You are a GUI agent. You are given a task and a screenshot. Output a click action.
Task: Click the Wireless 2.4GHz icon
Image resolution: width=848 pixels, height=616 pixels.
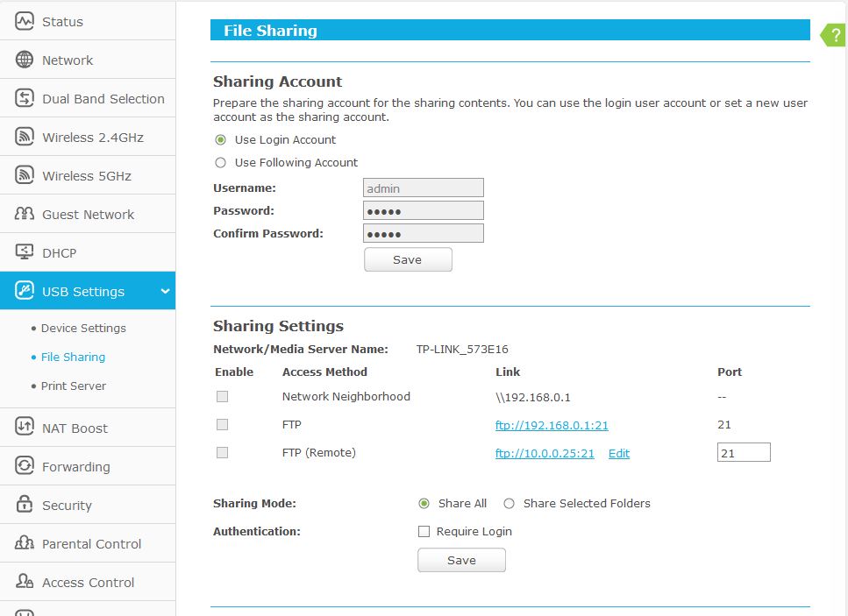[25, 137]
